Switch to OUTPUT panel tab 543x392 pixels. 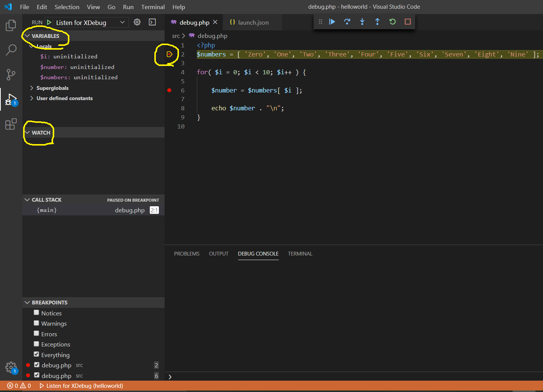coord(219,254)
